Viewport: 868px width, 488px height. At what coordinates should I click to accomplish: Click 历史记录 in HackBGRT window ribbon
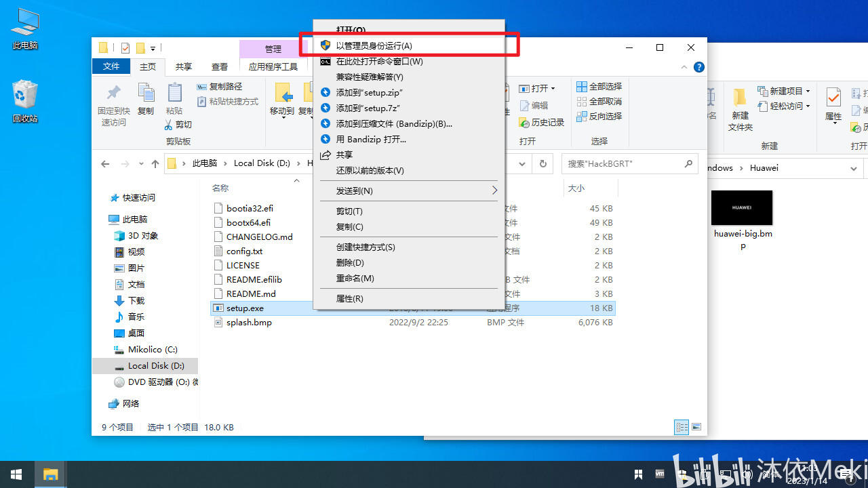coord(542,123)
